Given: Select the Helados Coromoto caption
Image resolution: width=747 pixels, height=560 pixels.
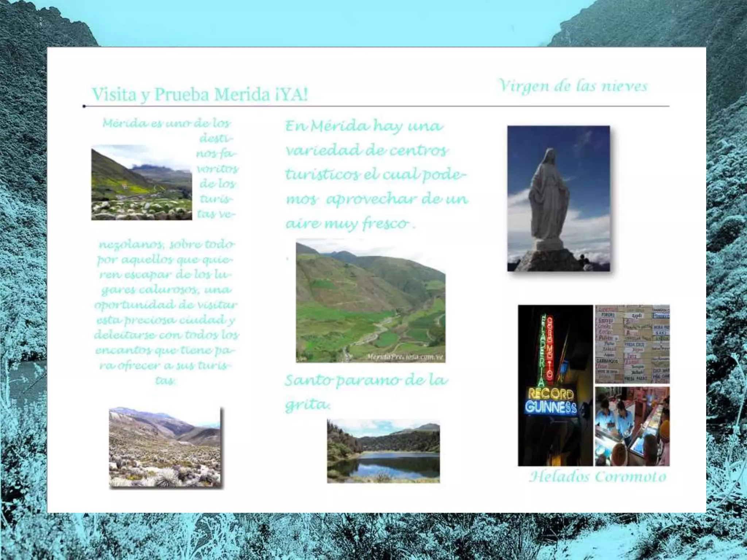Looking at the screenshot, I should click(x=597, y=477).
